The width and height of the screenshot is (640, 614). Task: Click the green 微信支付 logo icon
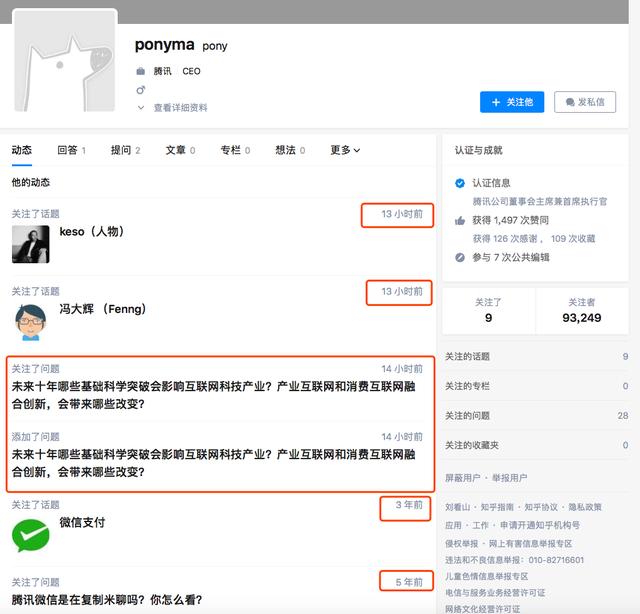pyautogui.click(x=31, y=535)
